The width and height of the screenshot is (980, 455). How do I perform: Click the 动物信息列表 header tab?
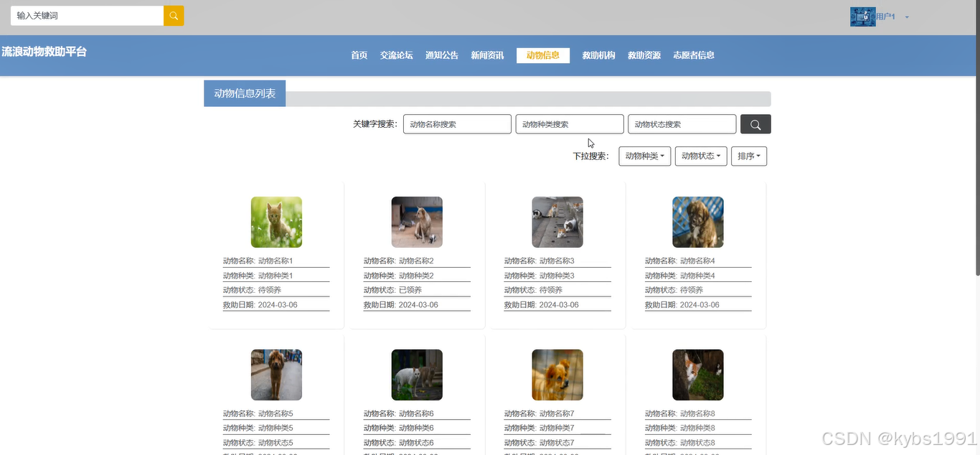click(245, 93)
